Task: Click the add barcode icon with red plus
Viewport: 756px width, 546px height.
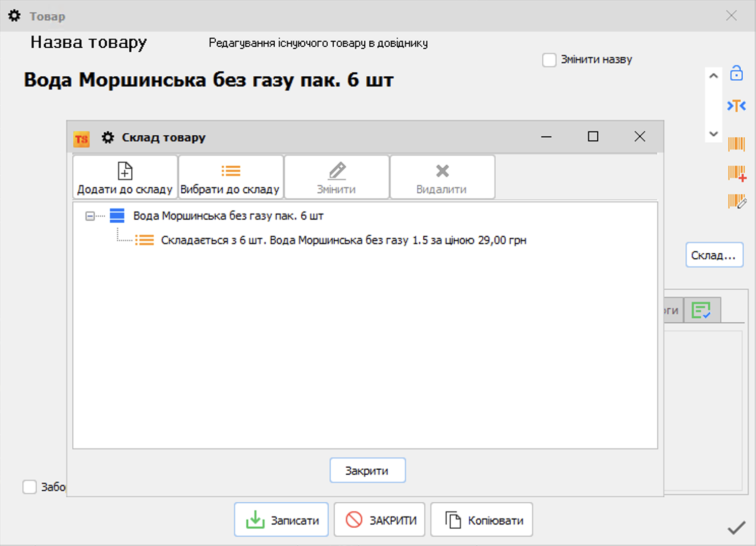Action: click(x=737, y=173)
